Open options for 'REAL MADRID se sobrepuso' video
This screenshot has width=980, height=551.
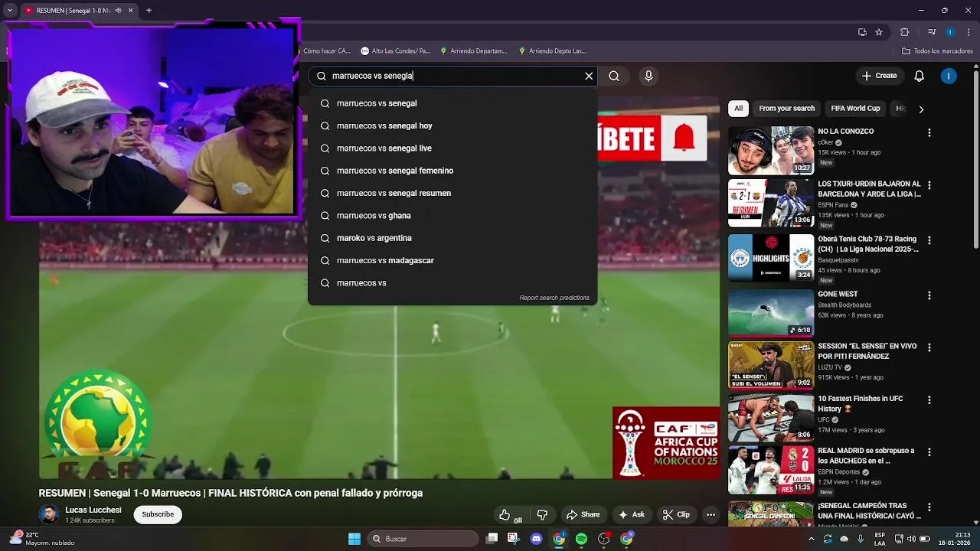click(929, 452)
